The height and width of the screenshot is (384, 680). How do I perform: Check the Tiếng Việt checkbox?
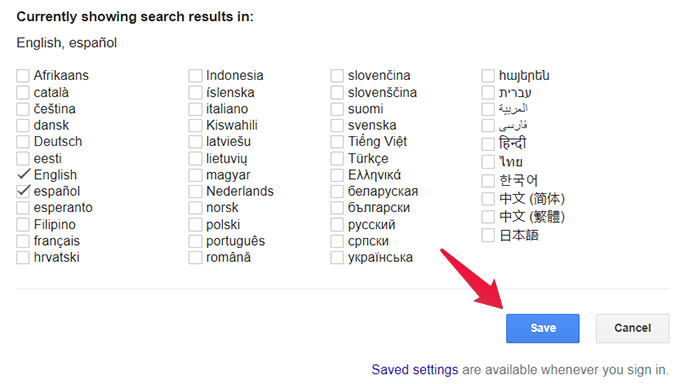pyautogui.click(x=337, y=142)
